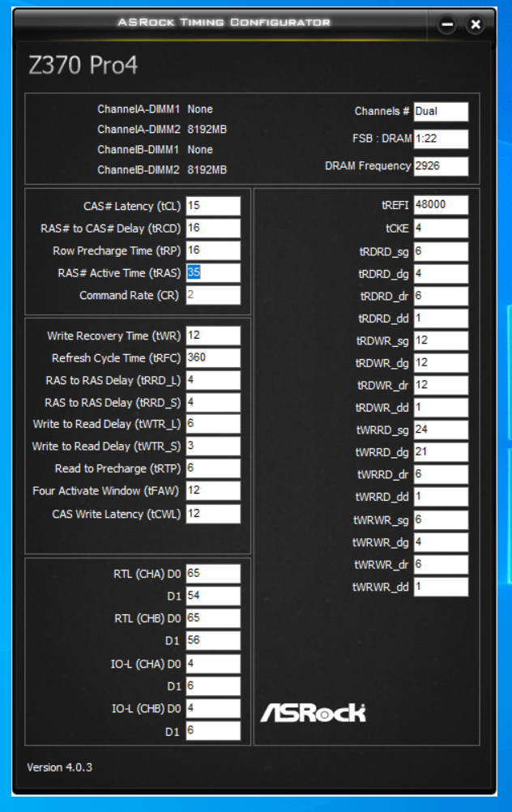Click the tWRWR_sg field
512x812 pixels.
coord(441,519)
